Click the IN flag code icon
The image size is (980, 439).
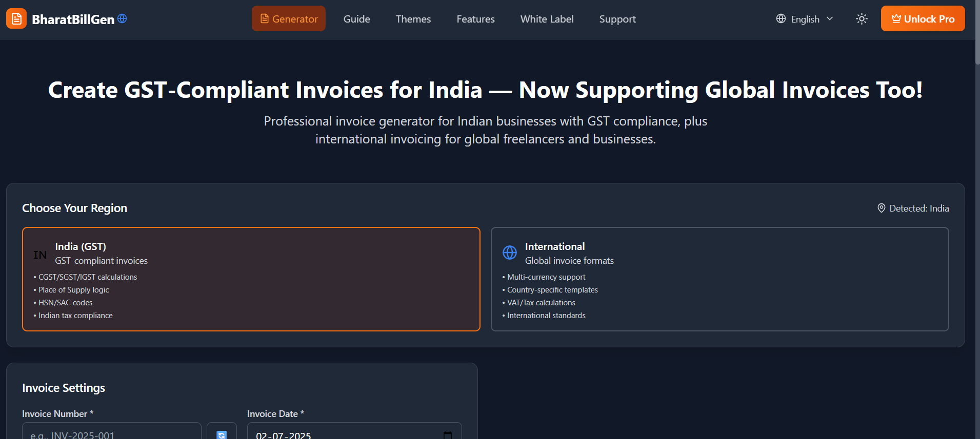(x=40, y=255)
